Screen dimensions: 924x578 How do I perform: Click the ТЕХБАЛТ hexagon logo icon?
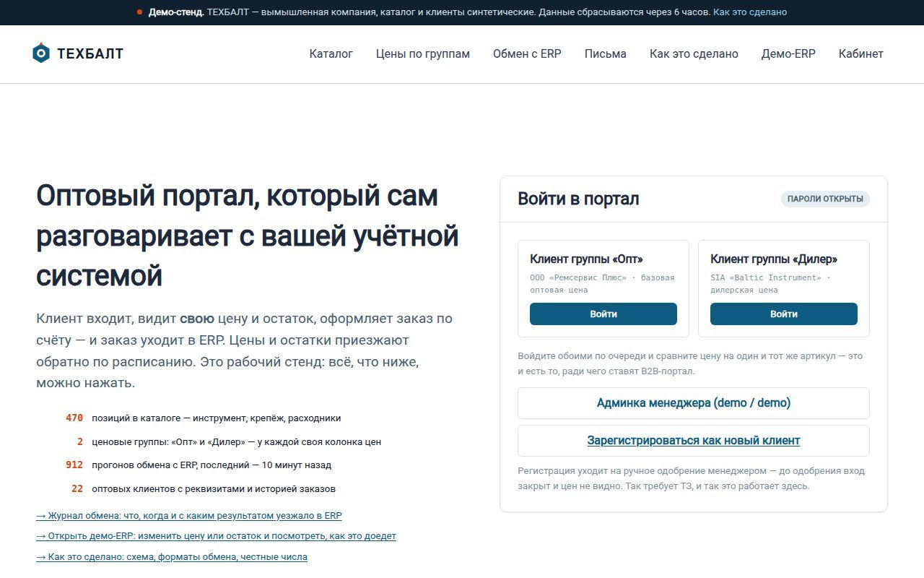tap(41, 53)
